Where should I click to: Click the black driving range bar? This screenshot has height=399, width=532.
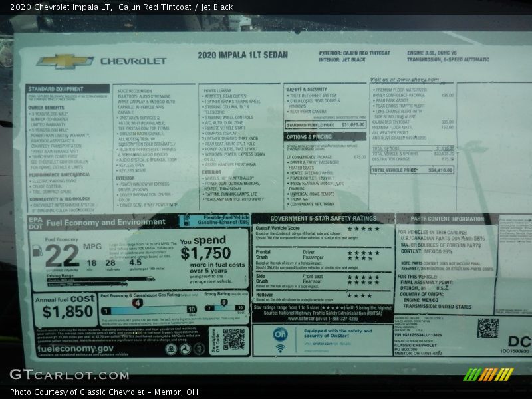[x=101, y=279]
